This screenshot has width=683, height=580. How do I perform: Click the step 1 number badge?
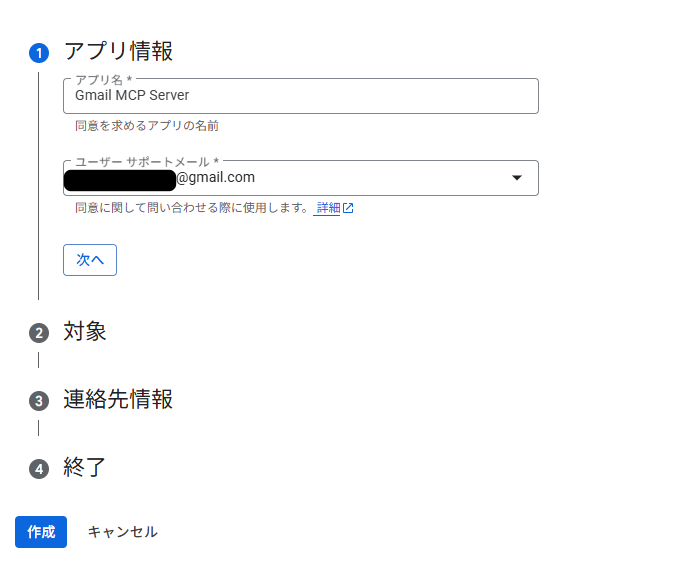pos(39,53)
